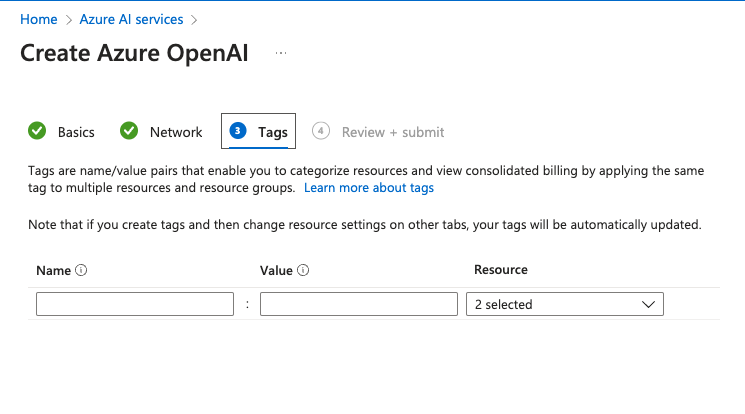Click the chevron arrow of Resource dropdown
This screenshot has height=414, width=745.
click(x=648, y=304)
